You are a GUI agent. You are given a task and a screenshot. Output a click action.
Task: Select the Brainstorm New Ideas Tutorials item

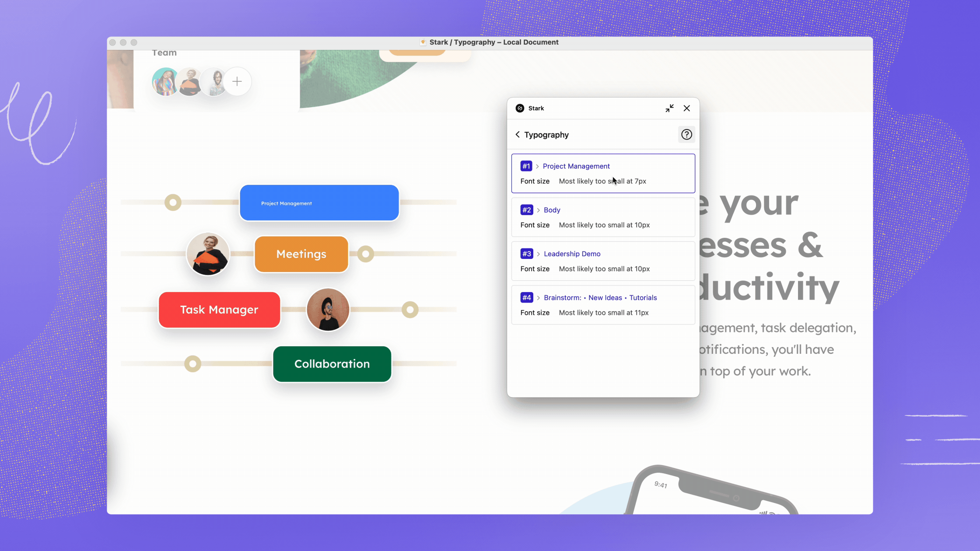pyautogui.click(x=604, y=305)
